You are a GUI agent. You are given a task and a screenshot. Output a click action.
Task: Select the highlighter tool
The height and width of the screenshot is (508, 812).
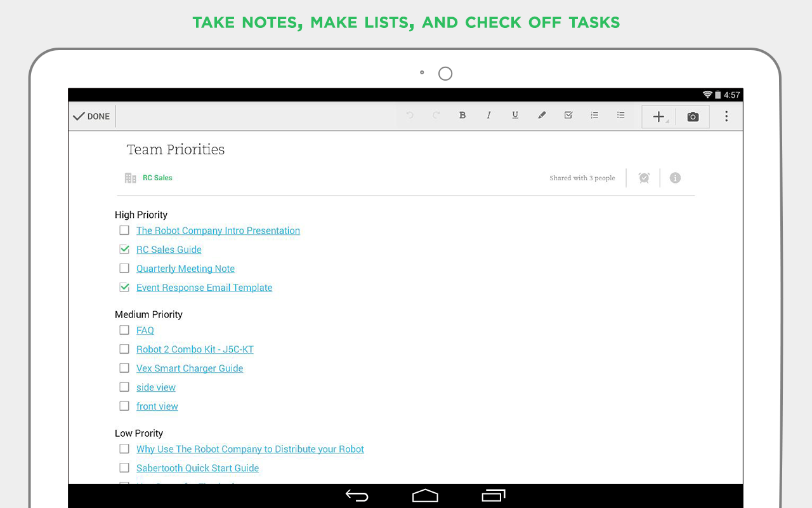coord(542,116)
